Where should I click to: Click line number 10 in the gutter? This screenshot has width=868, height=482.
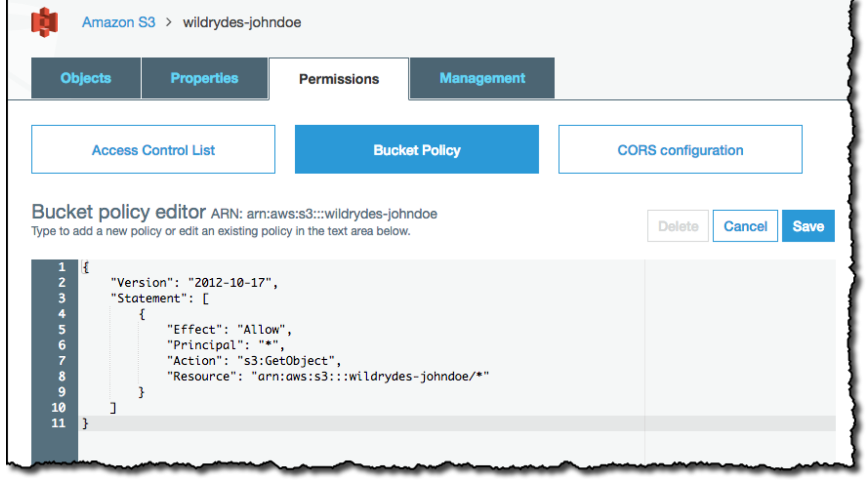coord(58,407)
